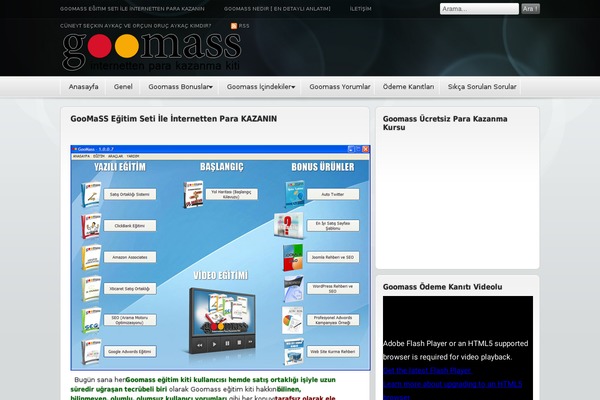Click the Satış Ortaklığı Sistemi button
The image size is (600, 400).
(x=130, y=194)
